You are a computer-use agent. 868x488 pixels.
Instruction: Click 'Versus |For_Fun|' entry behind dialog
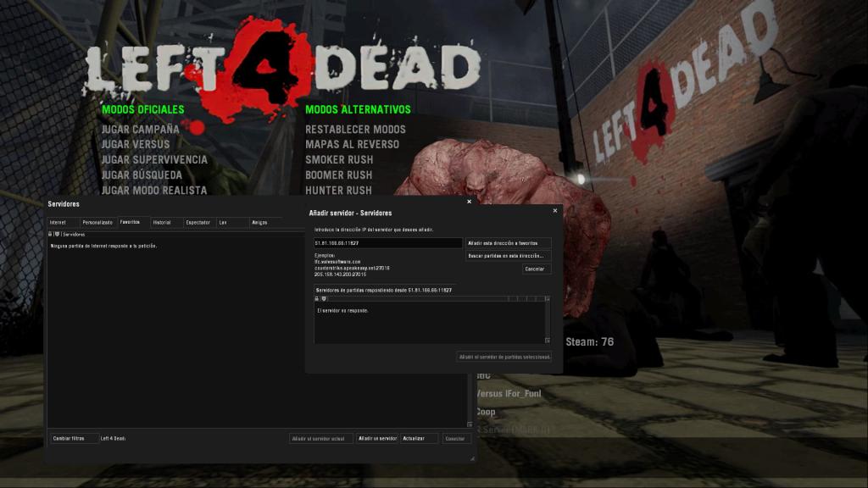(x=509, y=394)
